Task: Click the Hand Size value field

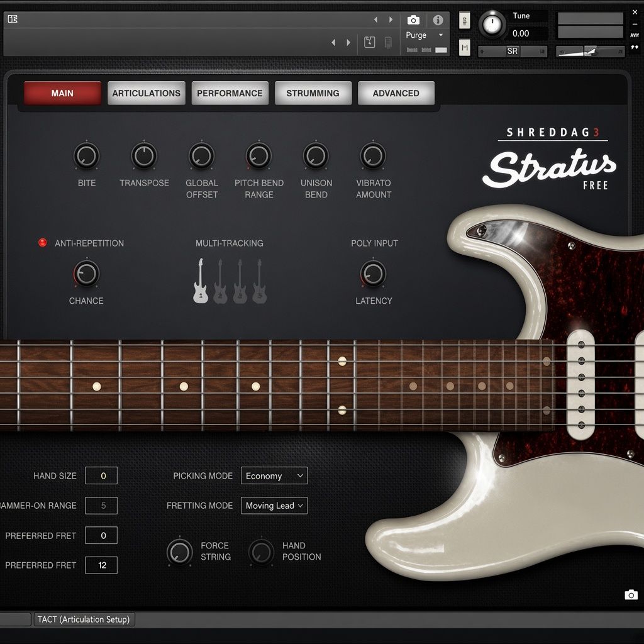Action: point(101,475)
